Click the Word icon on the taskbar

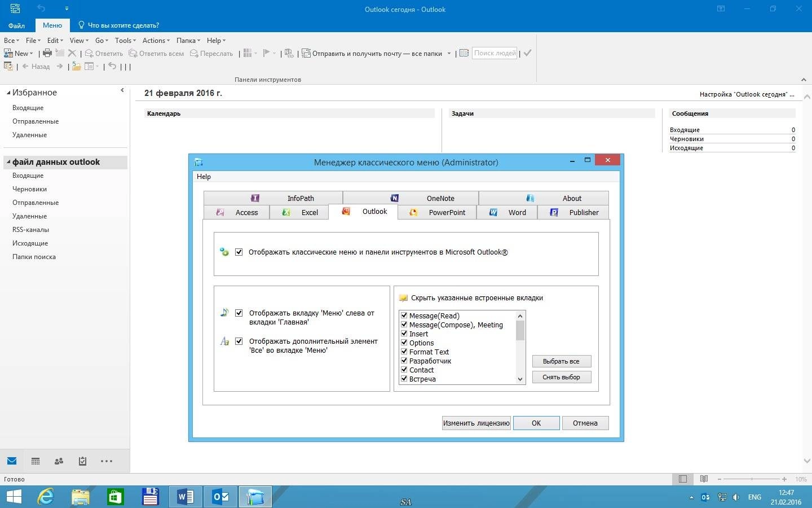pos(186,497)
